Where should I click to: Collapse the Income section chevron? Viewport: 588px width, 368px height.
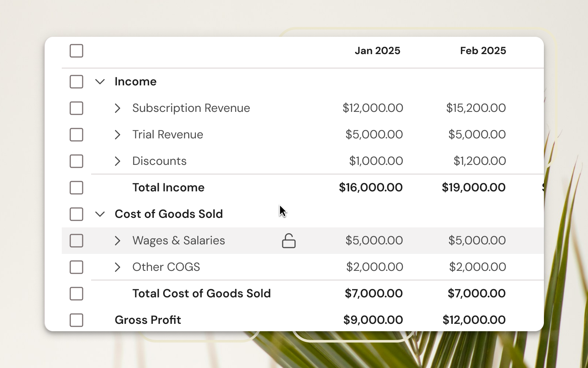coord(100,82)
